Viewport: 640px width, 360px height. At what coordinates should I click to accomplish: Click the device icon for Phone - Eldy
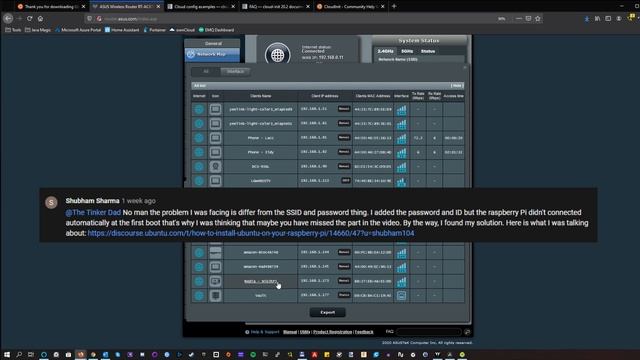(216, 152)
